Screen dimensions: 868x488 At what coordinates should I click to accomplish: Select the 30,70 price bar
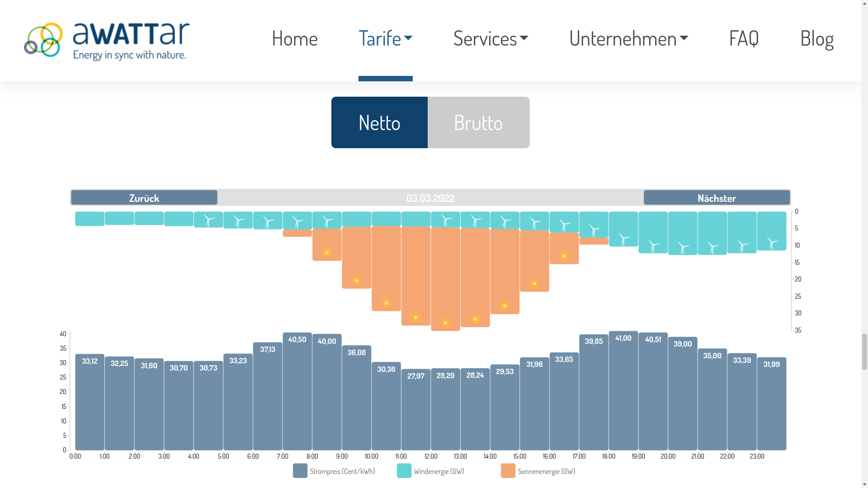[179, 406]
